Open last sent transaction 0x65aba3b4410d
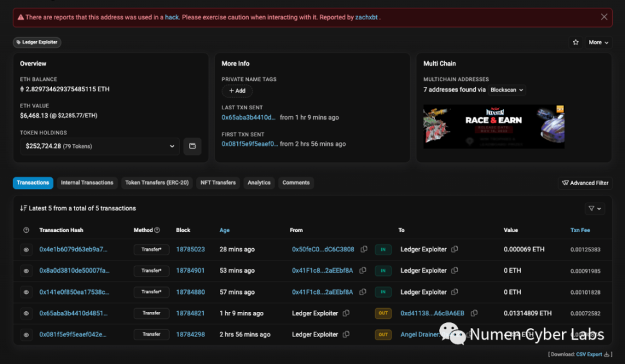This screenshot has height=364, width=625. pyautogui.click(x=248, y=117)
